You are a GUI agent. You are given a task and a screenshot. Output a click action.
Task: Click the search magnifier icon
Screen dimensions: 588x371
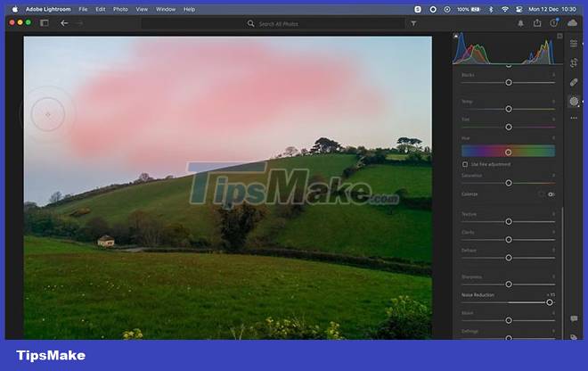[250, 24]
